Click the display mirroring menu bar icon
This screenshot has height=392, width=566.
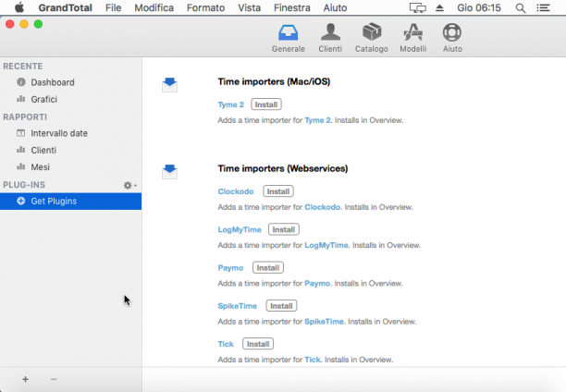click(418, 7)
